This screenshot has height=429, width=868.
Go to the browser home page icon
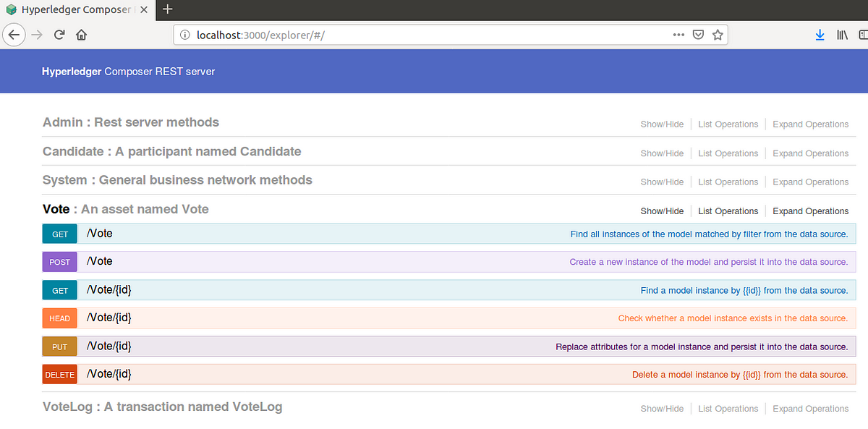pos(81,35)
